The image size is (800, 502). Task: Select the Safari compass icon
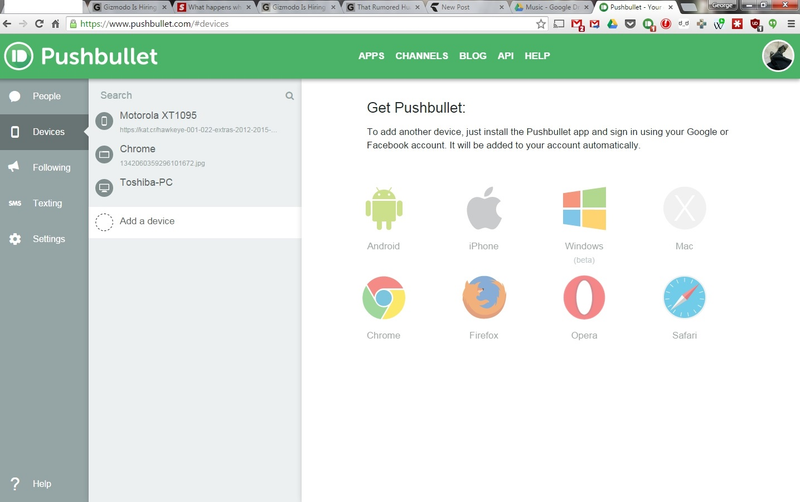point(684,298)
